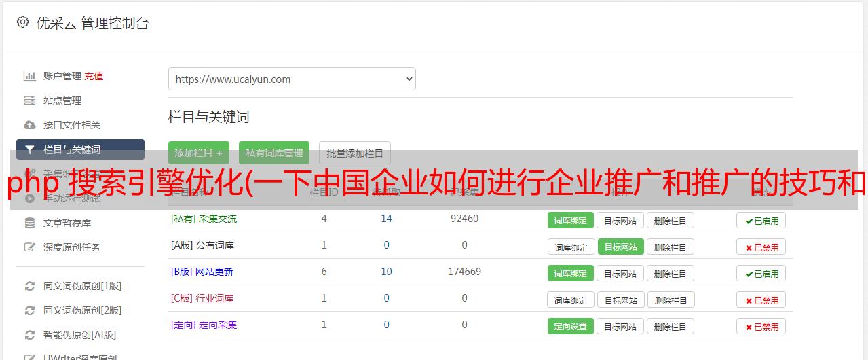Click the red 充值 link
The width and height of the screenshot is (868, 360).
(x=94, y=76)
